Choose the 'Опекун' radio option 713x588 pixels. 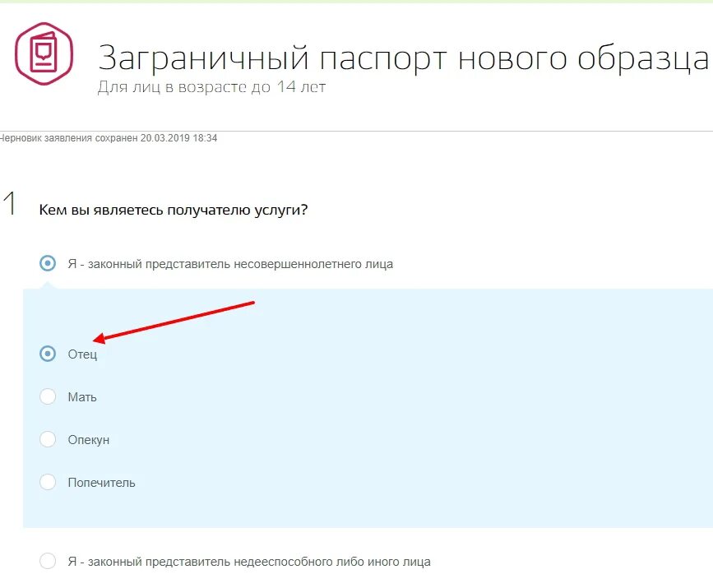click(48, 439)
